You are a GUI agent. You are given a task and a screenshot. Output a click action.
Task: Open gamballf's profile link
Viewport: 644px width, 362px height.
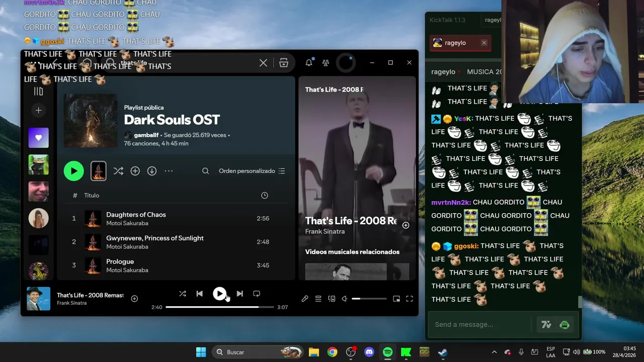146,135
